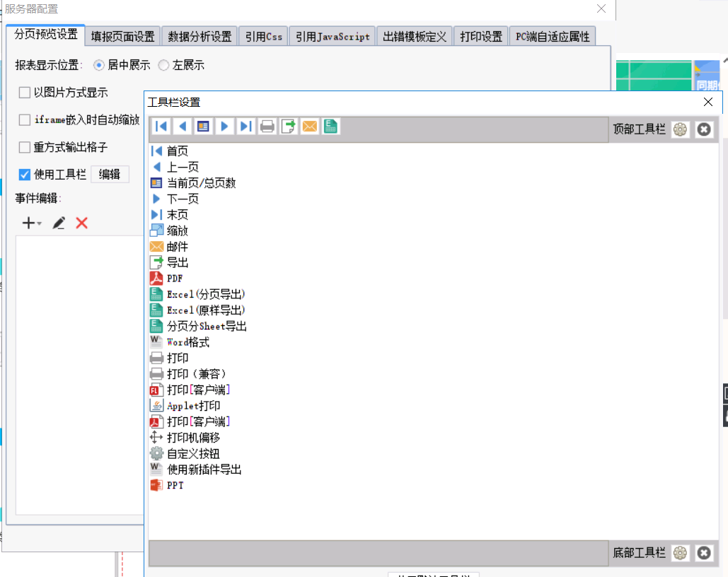Screen dimensions: 728x577
Task: Enable 以图片方式显示 checkbox
Action: click(25, 93)
